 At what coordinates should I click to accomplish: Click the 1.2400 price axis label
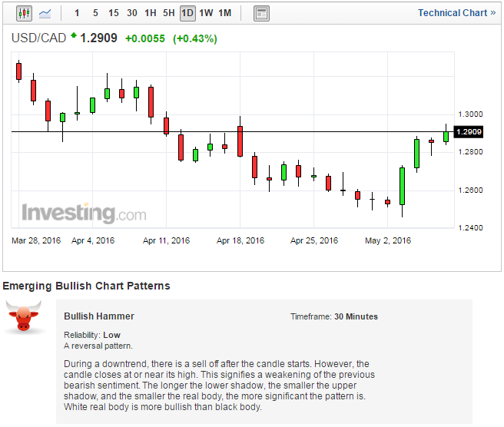pos(470,228)
